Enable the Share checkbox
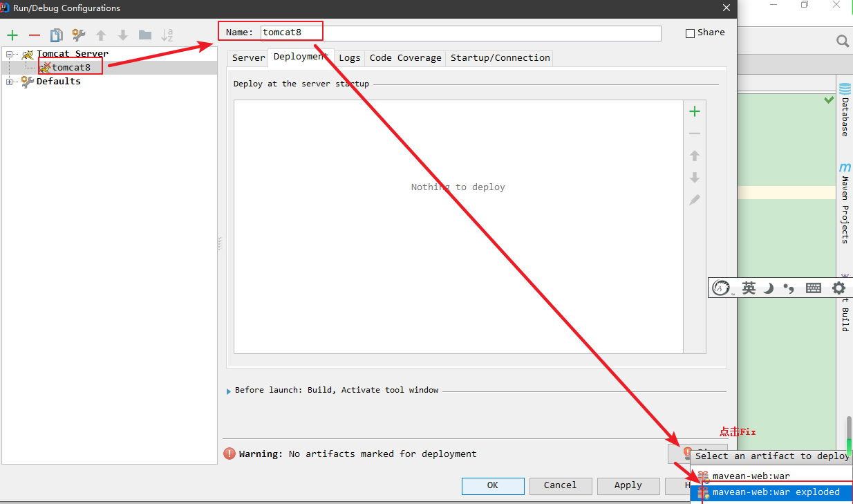 tap(690, 33)
